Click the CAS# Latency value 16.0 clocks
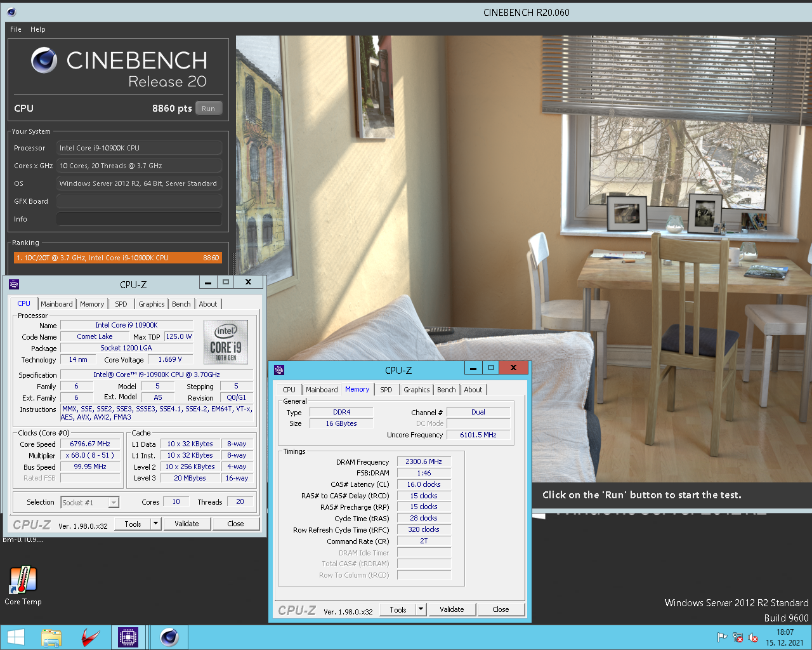The width and height of the screenshot is (812, 650). (424, 484)
